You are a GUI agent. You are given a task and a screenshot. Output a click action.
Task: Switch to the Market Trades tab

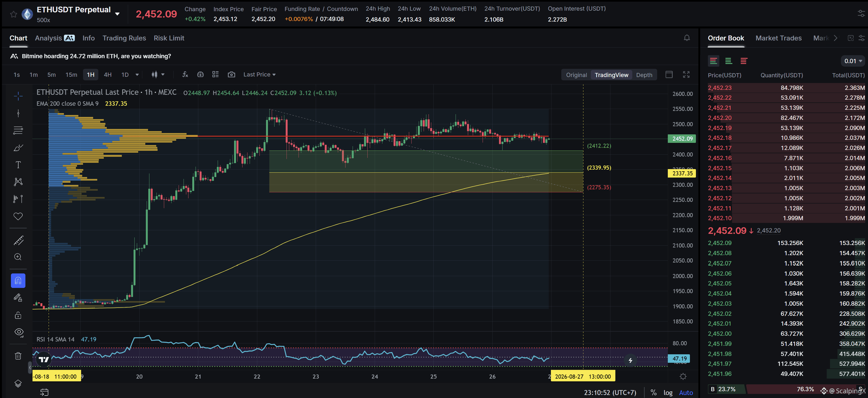778,38
